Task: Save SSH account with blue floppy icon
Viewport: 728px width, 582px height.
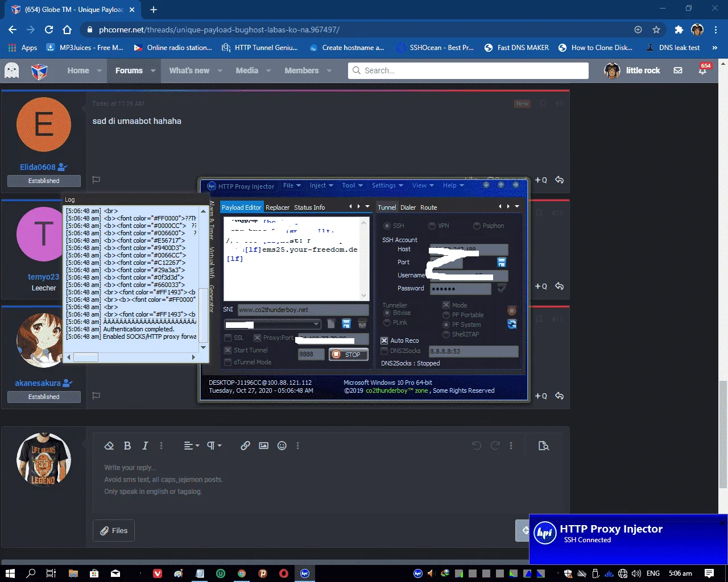Action: click(502, 262)
